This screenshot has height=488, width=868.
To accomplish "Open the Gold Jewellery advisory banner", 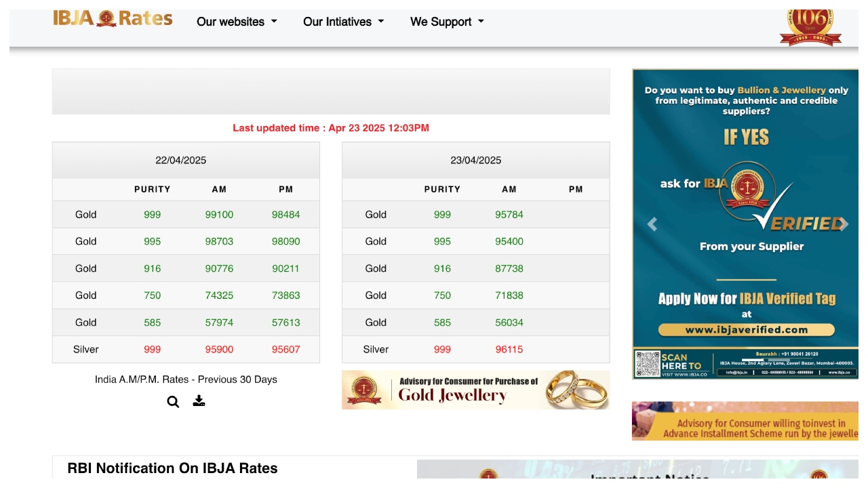I will click(475, 390).
